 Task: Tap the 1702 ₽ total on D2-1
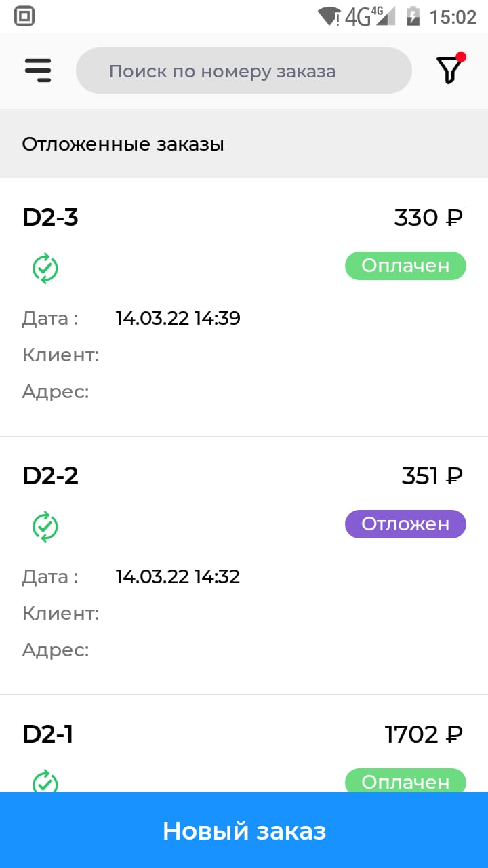[x=424, y=734]
